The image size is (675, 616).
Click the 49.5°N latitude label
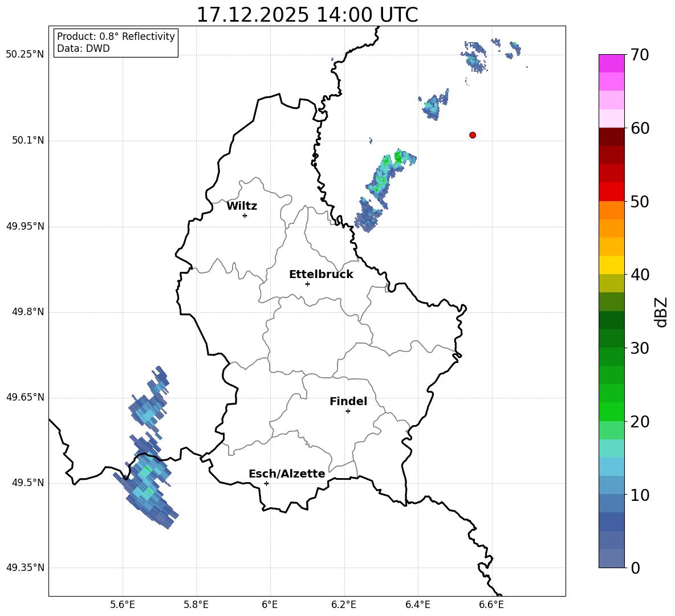pos(28,483)
